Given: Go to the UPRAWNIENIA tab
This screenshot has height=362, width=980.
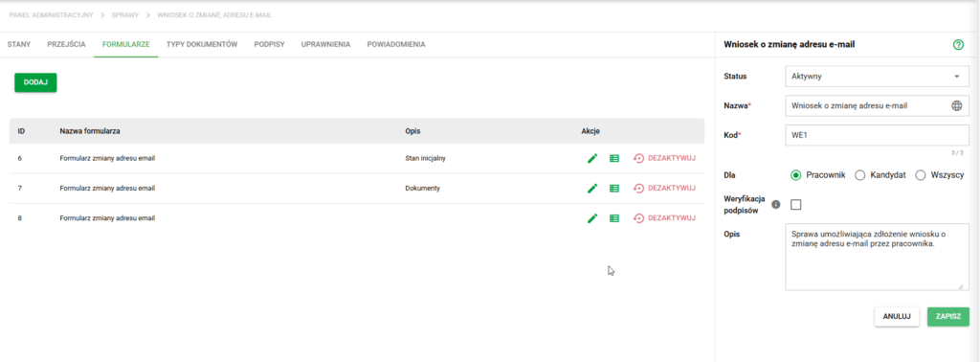Looking at the screenshot, I should 325,44.
